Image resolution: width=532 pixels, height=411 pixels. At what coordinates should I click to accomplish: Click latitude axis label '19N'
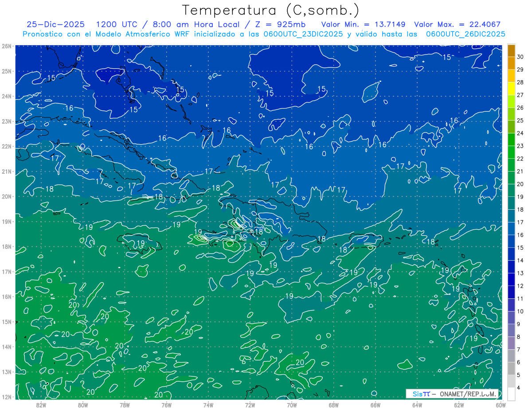(x=6, y=221)
